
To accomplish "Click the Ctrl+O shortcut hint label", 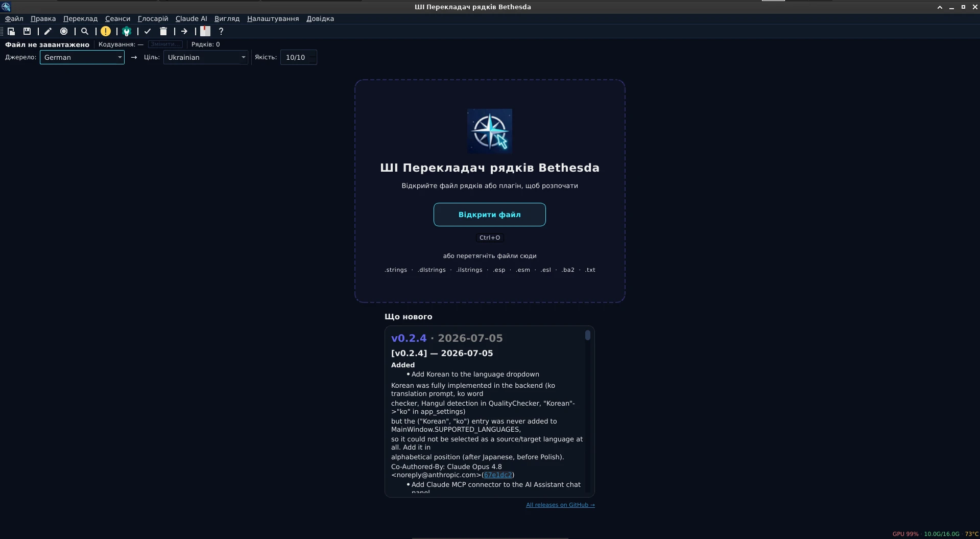I will [x=490, y=238].
